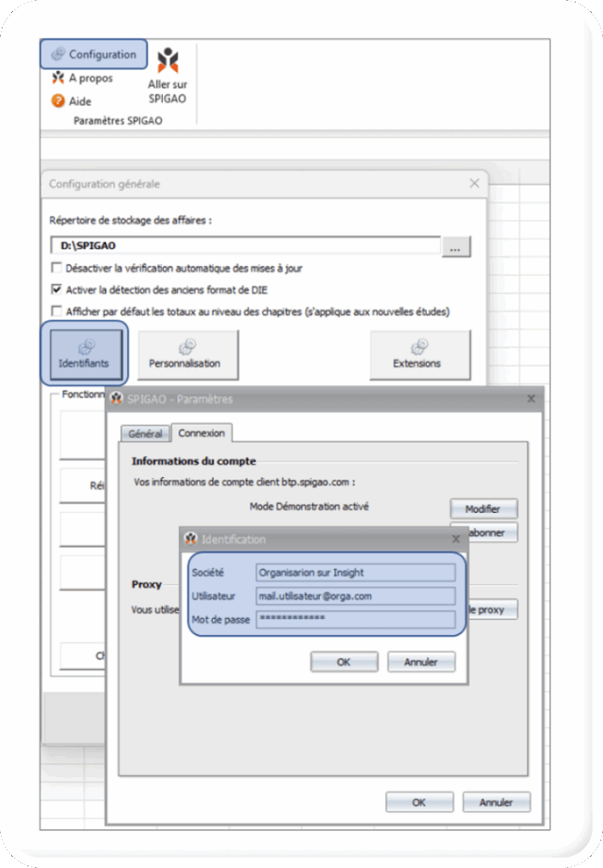Click the Modifier button
The width and height of the screenshot is (603, 868).
pos(483,509)
